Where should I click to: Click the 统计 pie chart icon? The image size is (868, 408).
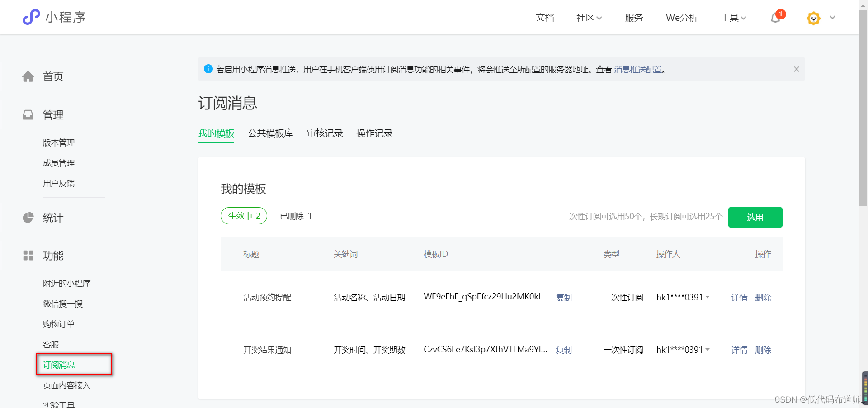(x=28, y=218)
